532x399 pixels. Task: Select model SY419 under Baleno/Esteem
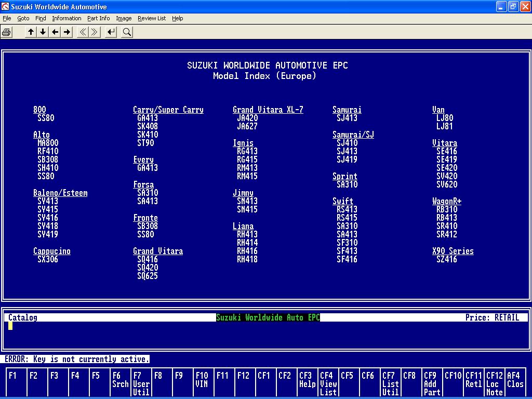48,234
